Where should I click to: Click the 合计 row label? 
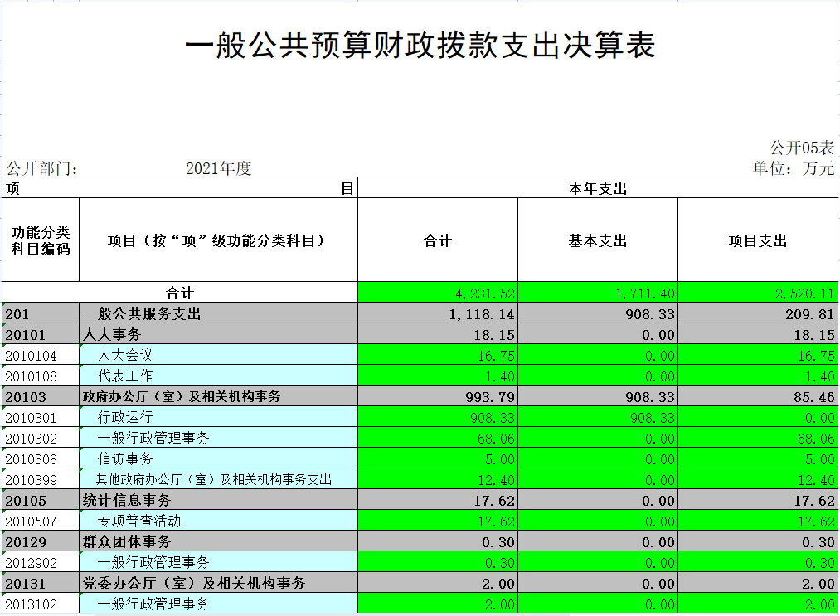[180, 293]
